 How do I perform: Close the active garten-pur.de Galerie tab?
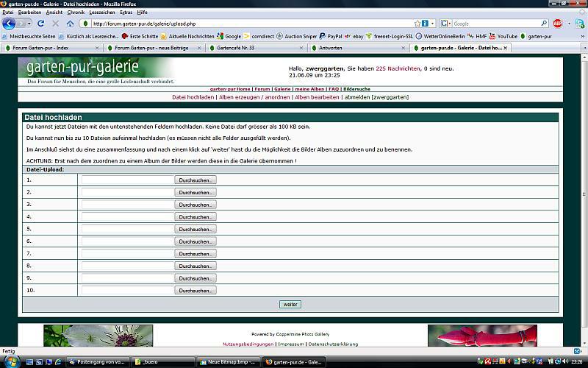tap(505, 48)
